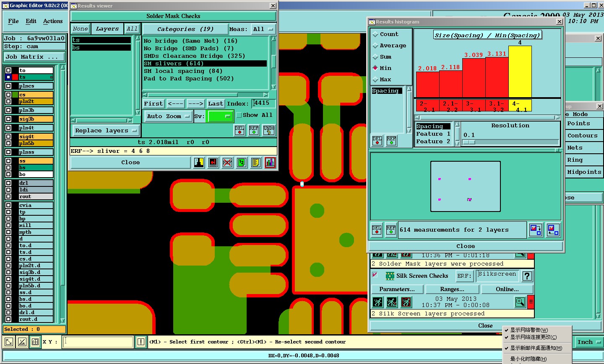Screen dimensions: 604x364
Task: Open the Replace layers dropdown
Action: [x=106, y=131]
